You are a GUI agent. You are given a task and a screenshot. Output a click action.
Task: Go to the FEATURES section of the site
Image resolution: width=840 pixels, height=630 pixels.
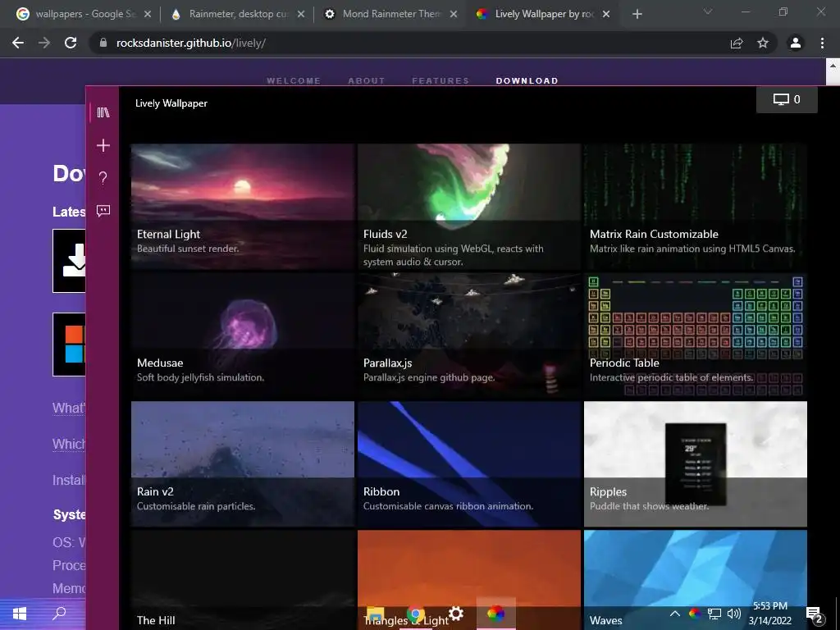point(441,81)
